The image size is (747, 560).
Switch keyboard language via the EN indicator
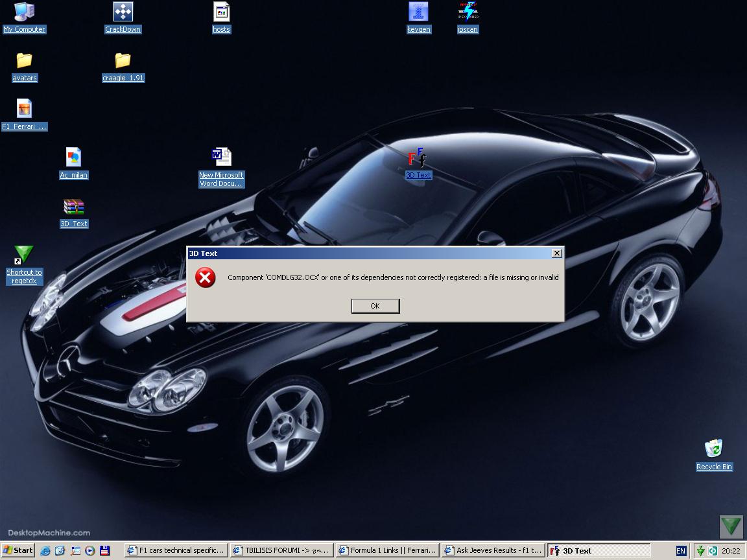pyautogui.click(x=680, y=550)
